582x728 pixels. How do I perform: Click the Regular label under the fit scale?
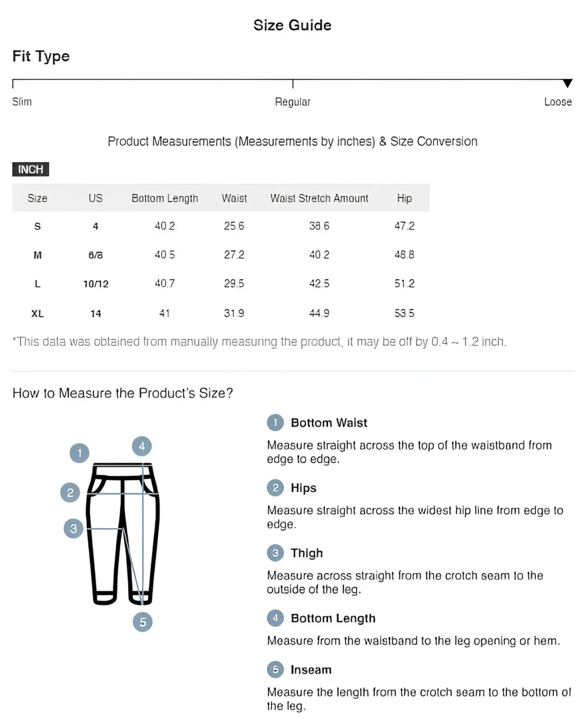click(293, 102)
